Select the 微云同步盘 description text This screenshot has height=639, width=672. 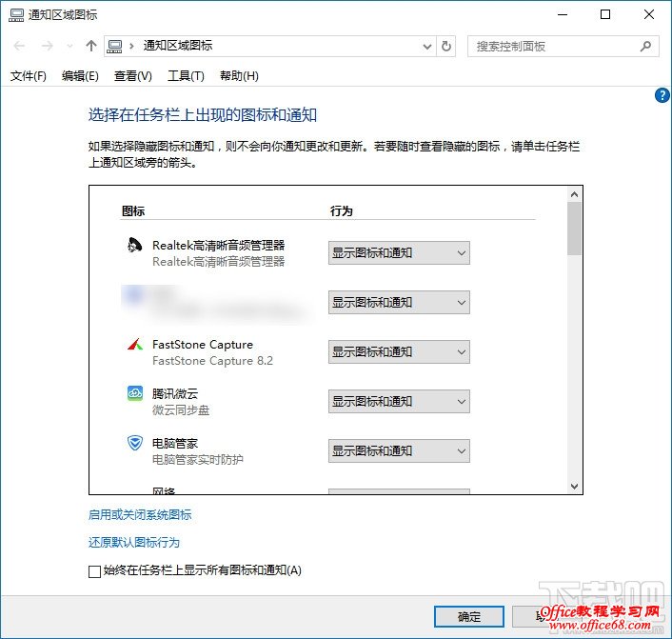(x=181, y=410)
